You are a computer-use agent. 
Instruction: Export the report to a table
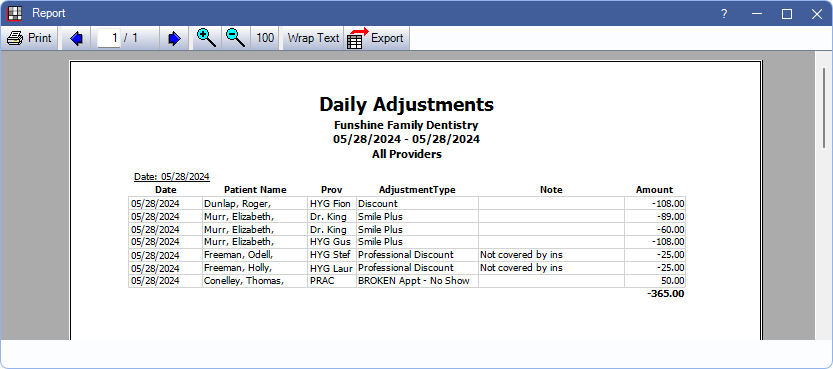376,38
